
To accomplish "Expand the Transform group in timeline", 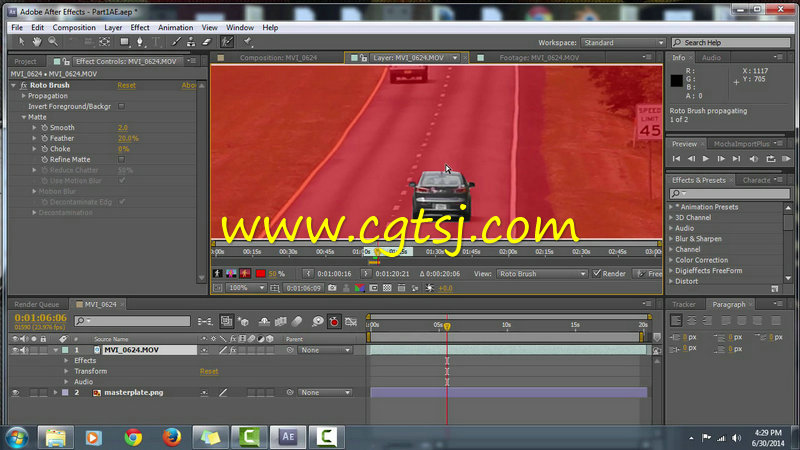I will 66,371.
